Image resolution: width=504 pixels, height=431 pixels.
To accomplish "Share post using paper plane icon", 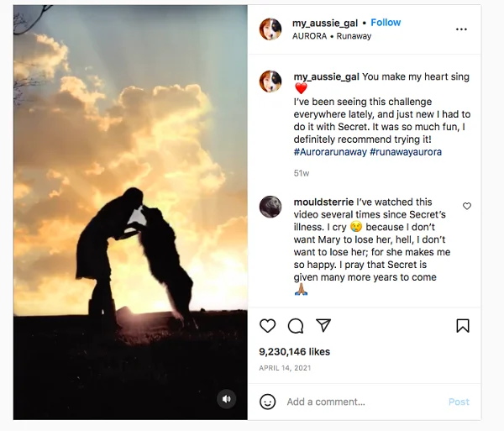I will [x=323, y=325].
